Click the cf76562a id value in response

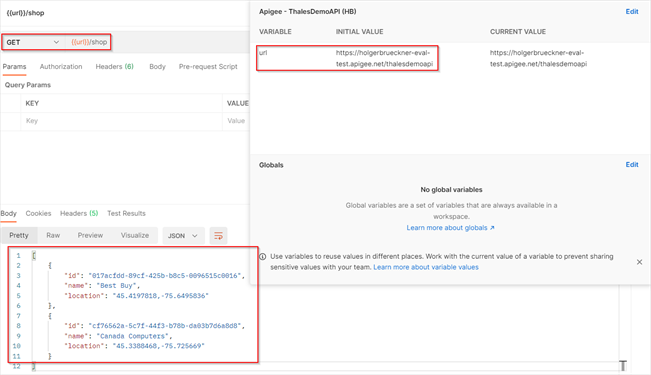tap(164, 326)
